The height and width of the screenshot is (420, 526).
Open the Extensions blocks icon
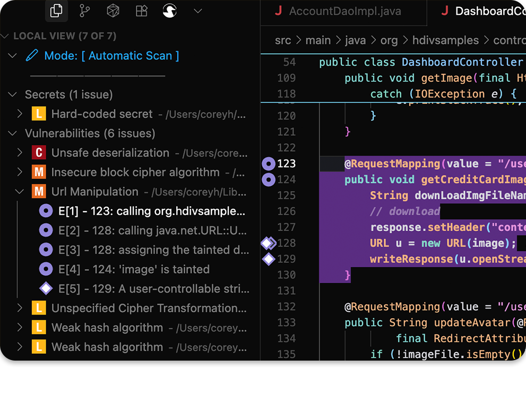pos(142,11)
